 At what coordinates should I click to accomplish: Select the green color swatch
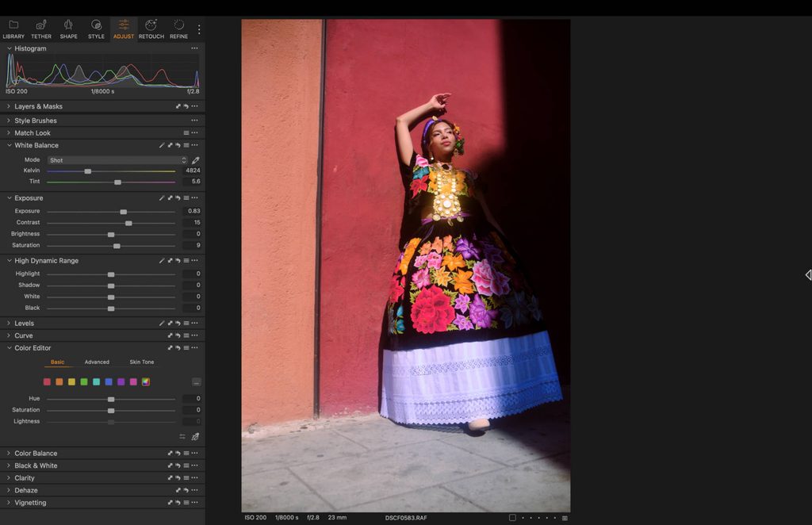(84, 382)
